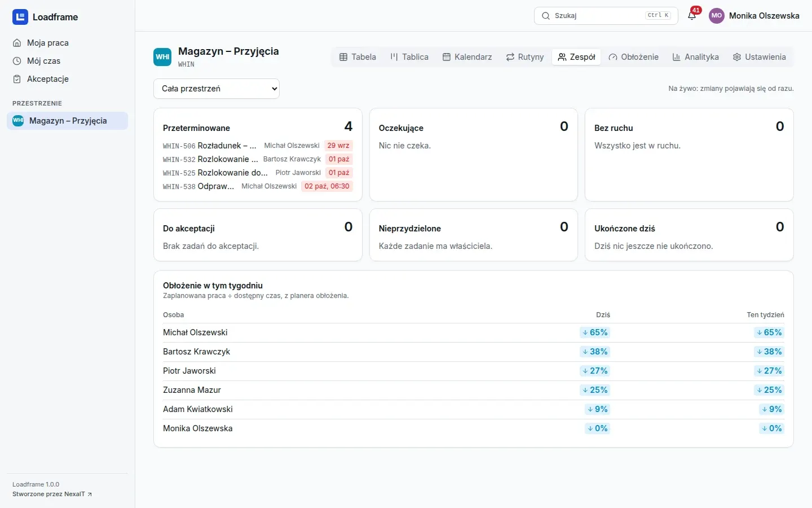Click the MO user avatar
Screen dimensions: 812x508
[x=717, y=16]
